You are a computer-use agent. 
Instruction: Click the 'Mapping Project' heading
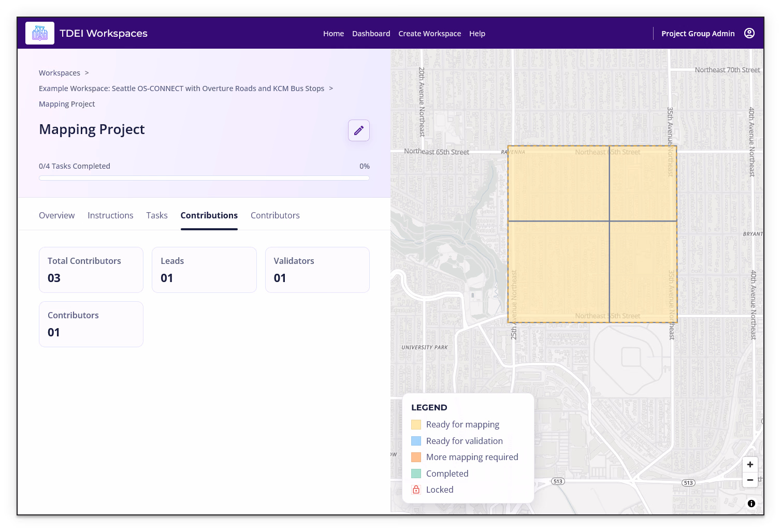tap(92, 129)
